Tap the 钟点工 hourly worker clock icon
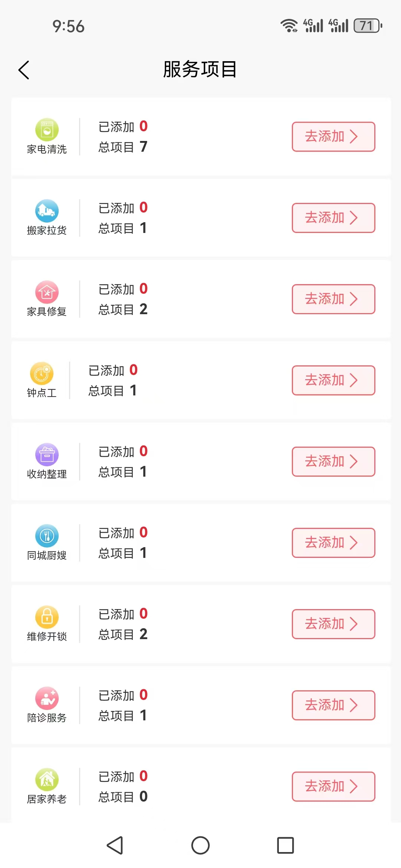The height and width of the screenshot is (868, 401). click(x=42, y=374)
